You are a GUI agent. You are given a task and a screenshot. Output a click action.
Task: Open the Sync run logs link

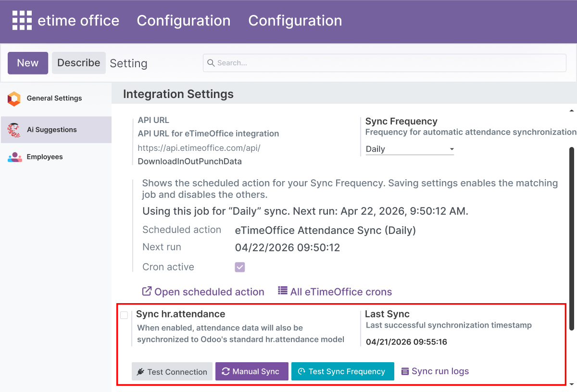pos(435,371)
